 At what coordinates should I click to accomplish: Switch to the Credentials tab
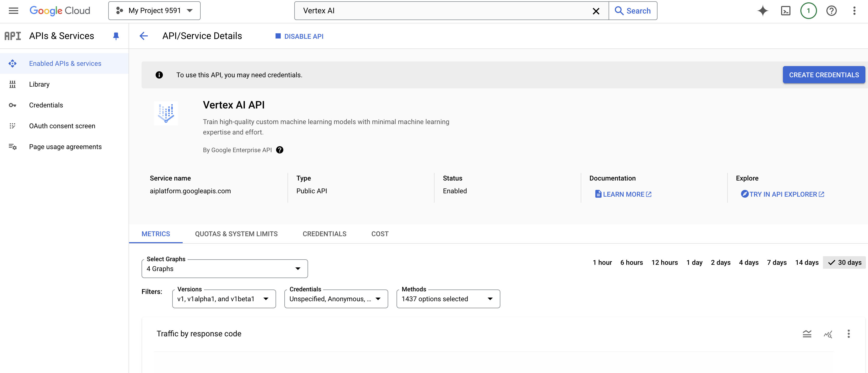click(324, 234)
